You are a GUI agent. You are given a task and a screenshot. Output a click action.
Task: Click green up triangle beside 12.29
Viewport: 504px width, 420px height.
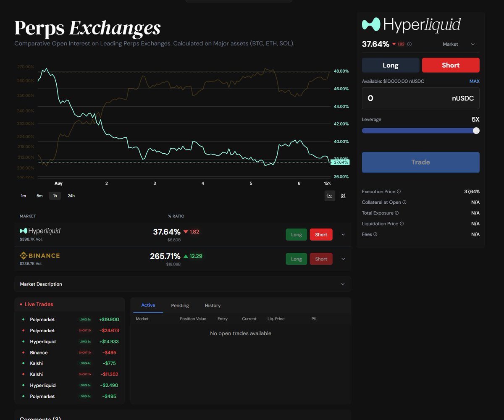[186, 256]
